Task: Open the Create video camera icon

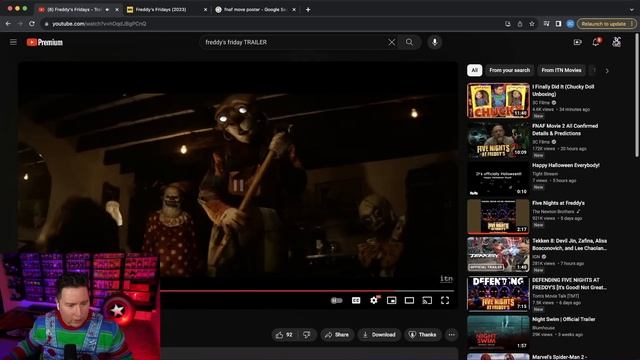Action: click(577, 42)
